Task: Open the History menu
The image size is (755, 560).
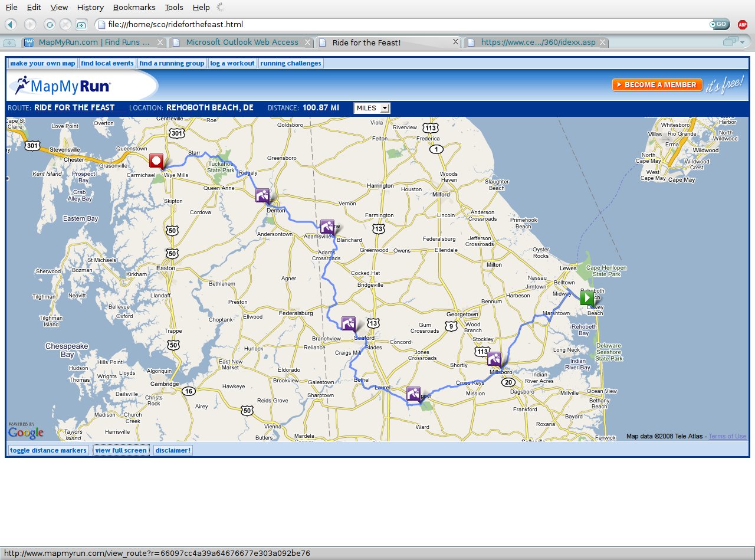Action: pyautogui.click(x=90, y=7)
